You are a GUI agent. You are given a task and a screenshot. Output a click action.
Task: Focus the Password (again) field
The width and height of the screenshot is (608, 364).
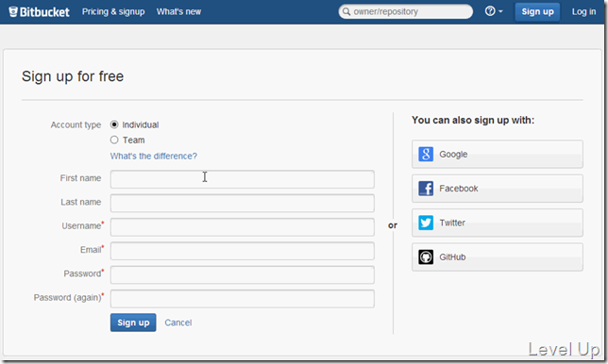(x=243, y=299)
